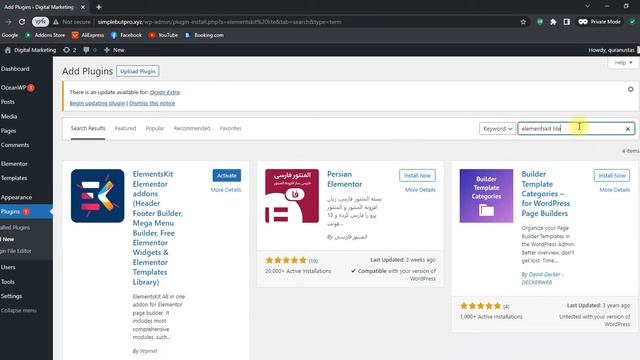The width and height of the screenshot is (640, 360).
Task: Bookmark this page with star icon
Action: [x=523, y=22]
